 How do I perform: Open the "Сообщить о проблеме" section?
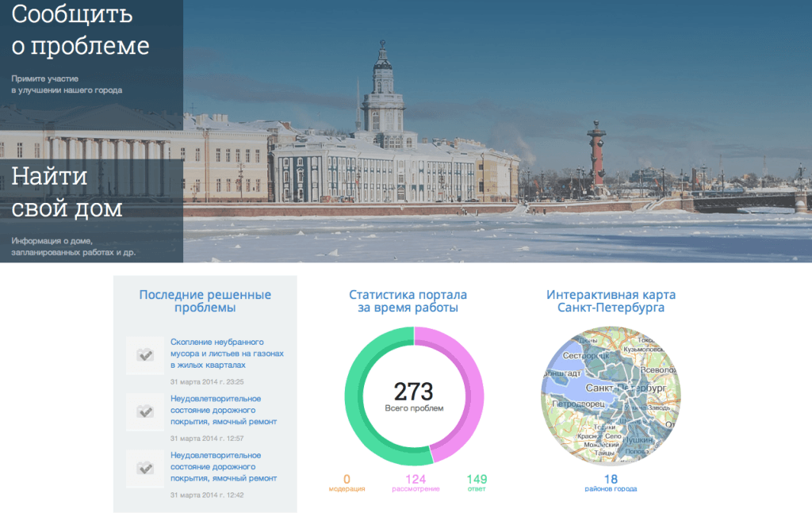[x=80, y=30]
